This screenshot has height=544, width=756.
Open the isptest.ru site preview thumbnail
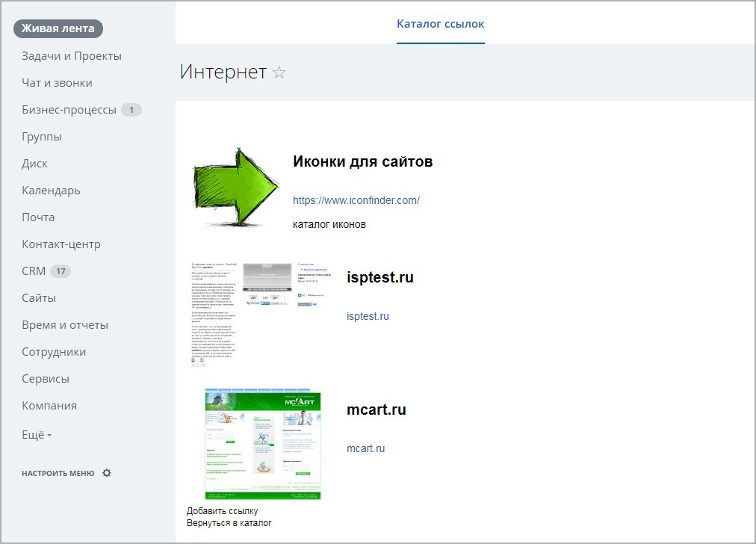258,314
